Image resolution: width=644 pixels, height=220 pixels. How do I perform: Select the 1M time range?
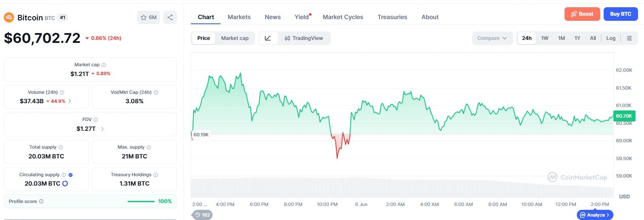[x=562, y=38]
